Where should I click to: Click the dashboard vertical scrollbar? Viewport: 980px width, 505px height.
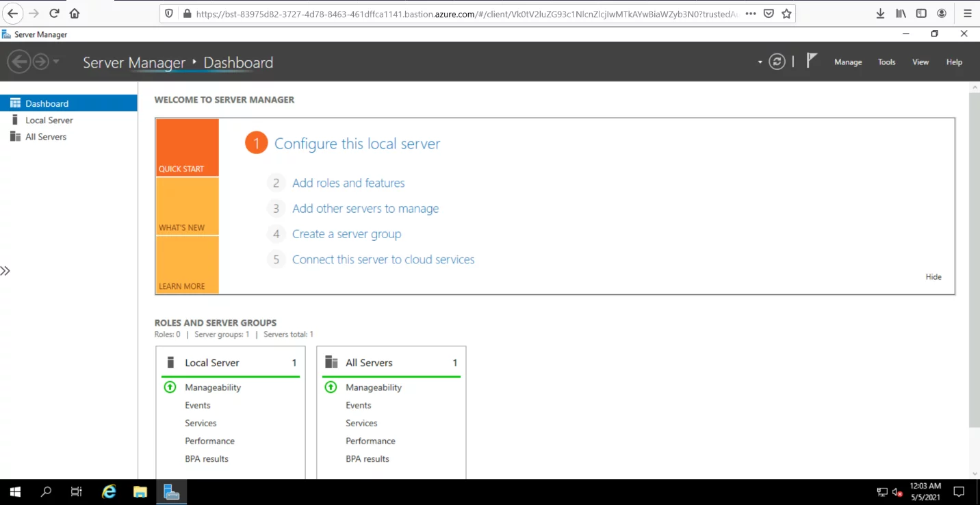point(975,260)
